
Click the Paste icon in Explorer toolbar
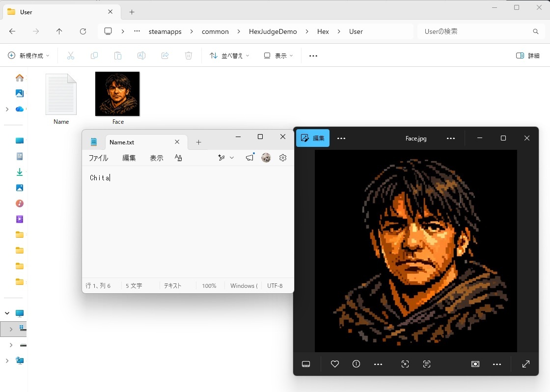118,56
